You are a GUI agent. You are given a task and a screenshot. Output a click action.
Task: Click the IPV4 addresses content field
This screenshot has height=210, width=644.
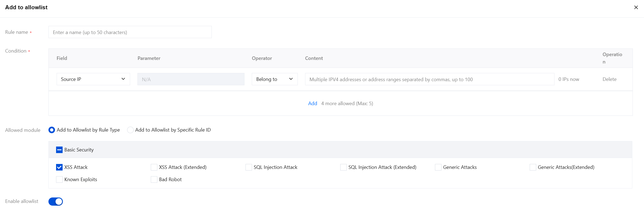(429, 79)
